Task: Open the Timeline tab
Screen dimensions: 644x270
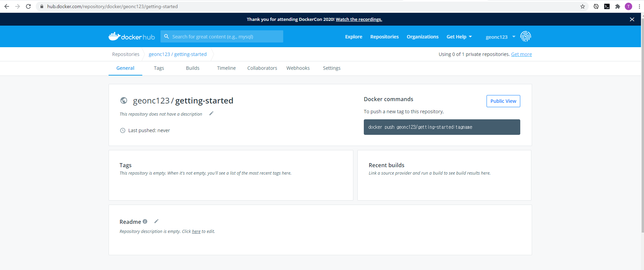Action: [226, 68]
